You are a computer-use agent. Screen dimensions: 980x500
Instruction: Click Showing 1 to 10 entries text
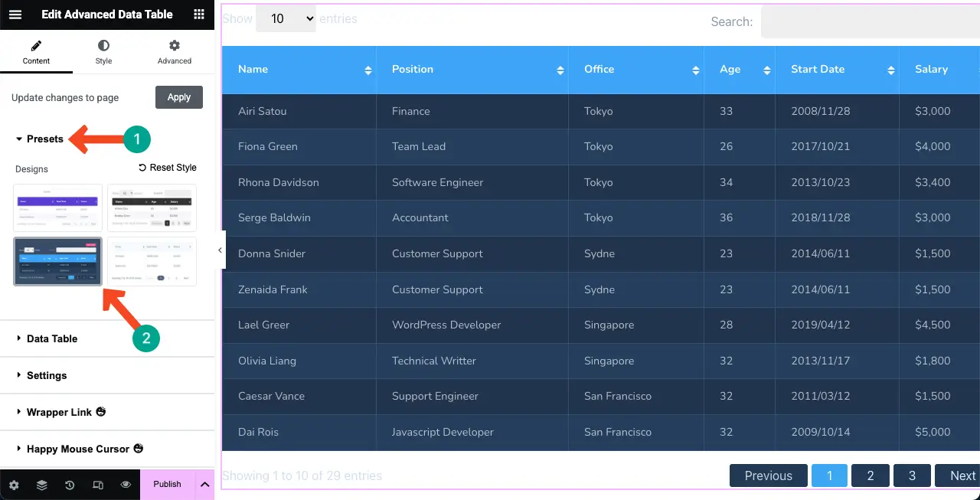(302, 475)
